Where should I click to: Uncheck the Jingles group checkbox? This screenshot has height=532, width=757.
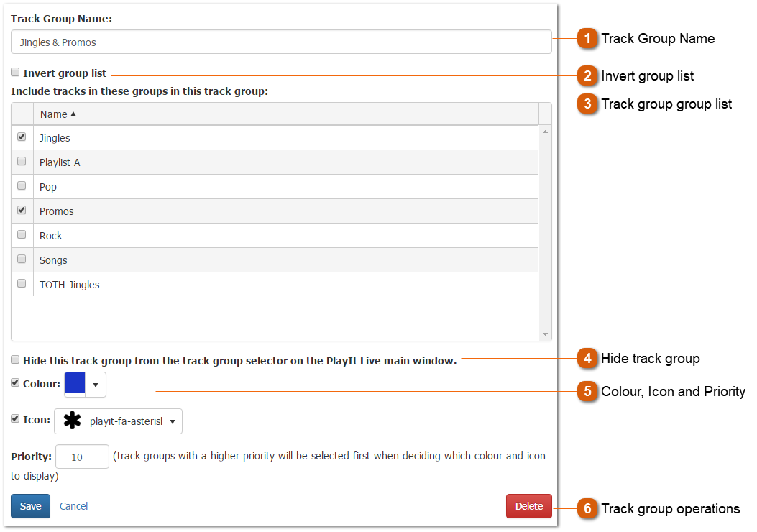pyautogui.click(x=22, y=136)
